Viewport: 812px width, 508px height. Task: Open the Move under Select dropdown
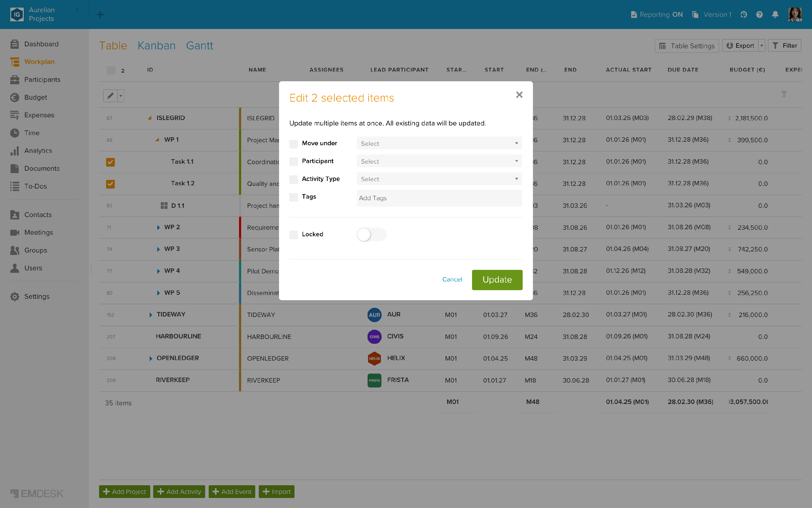click(x=439, y=144)
